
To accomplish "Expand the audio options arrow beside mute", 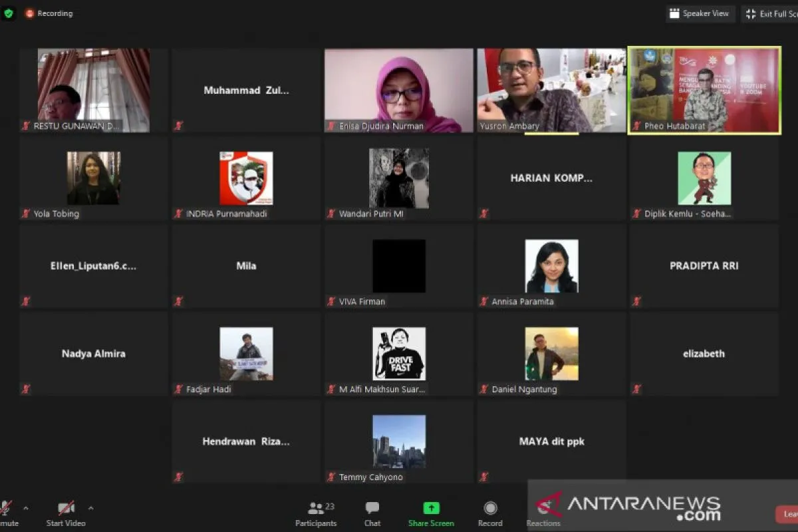I will (x=26, y=508).
